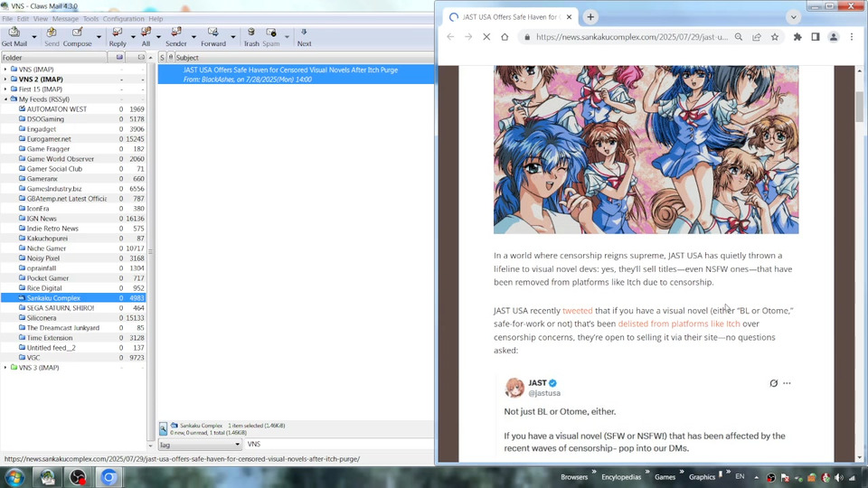The image size is (868, 488).
Task: Click the Trash toolbar icon
Action: pyautogui.click(x=251, y=36)
